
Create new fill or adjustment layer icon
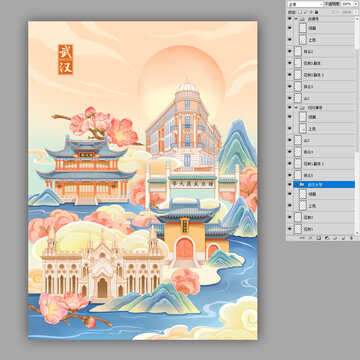click(x=327, y=238)
